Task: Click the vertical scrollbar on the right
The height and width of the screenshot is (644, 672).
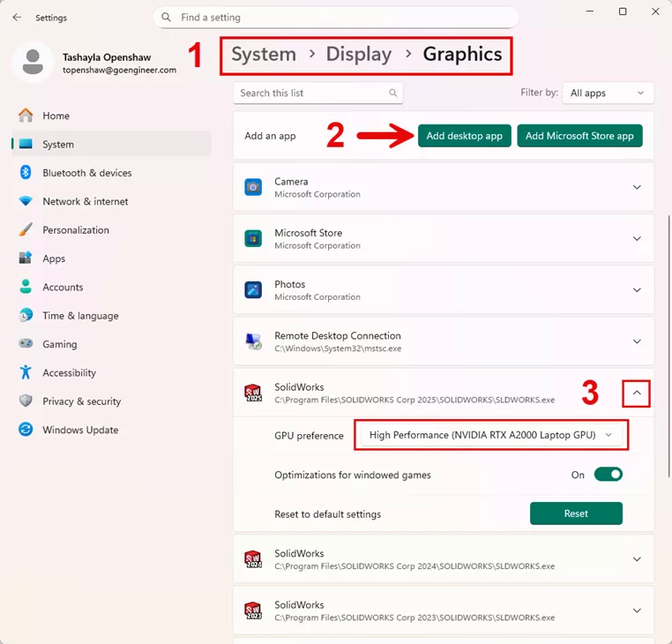Action: pos(668,345)
